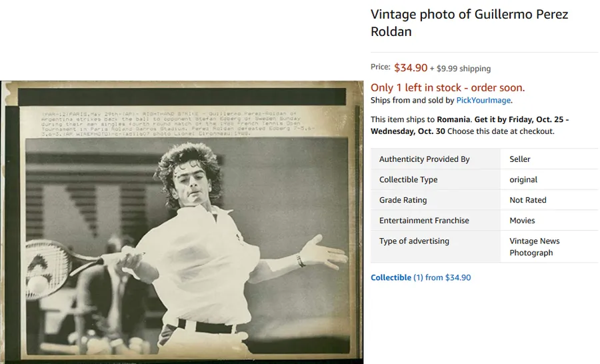This screenshot has width=600, height=364.
Task: Click the 'Collectible Type' row label
Action: click(408, 179)
